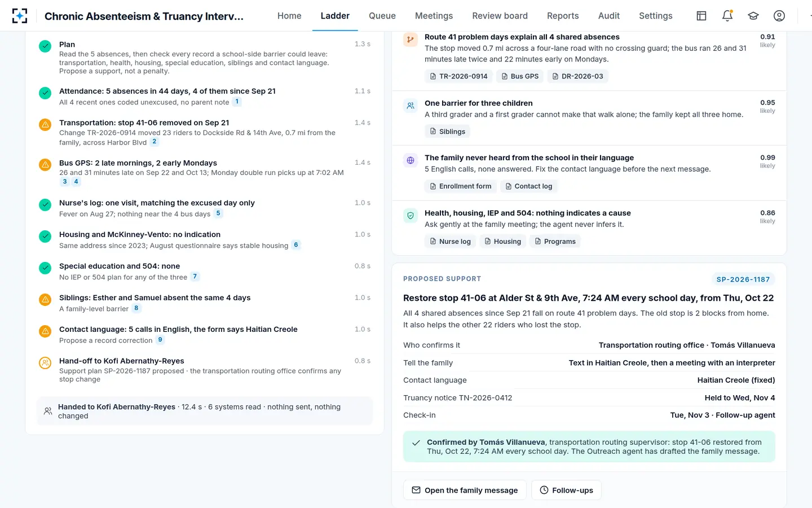
Task: Open the notifications bell
Action: click(727, 16)
